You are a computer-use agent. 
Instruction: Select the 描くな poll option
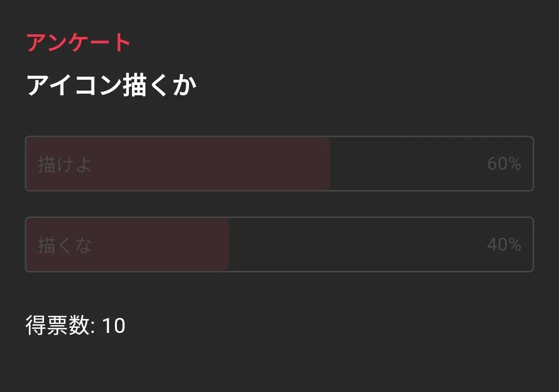(x=279, y=244)
